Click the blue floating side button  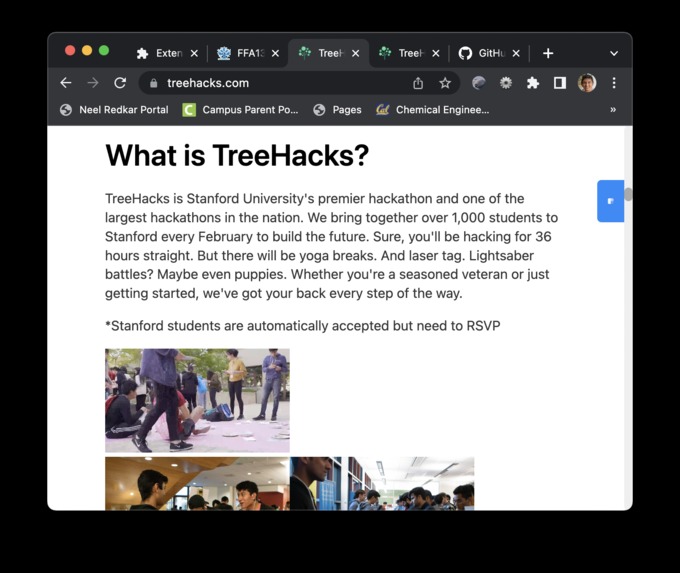click(611, 201)
